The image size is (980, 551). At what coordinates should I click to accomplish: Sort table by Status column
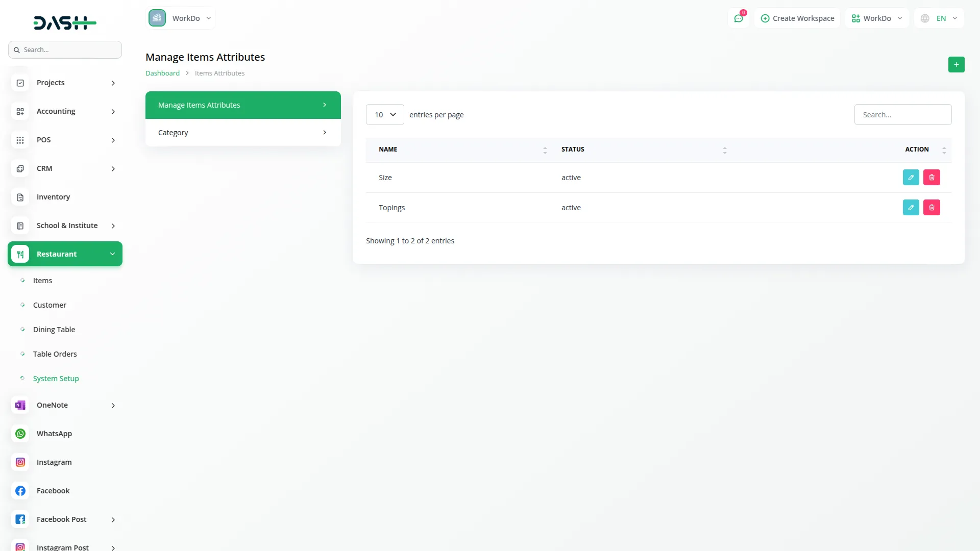coord(725,150)
